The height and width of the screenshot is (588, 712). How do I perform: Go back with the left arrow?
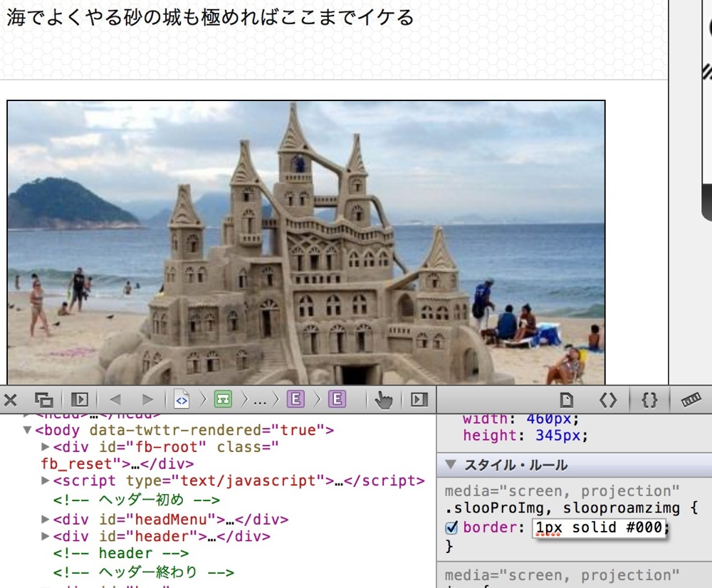coord(115,399)
